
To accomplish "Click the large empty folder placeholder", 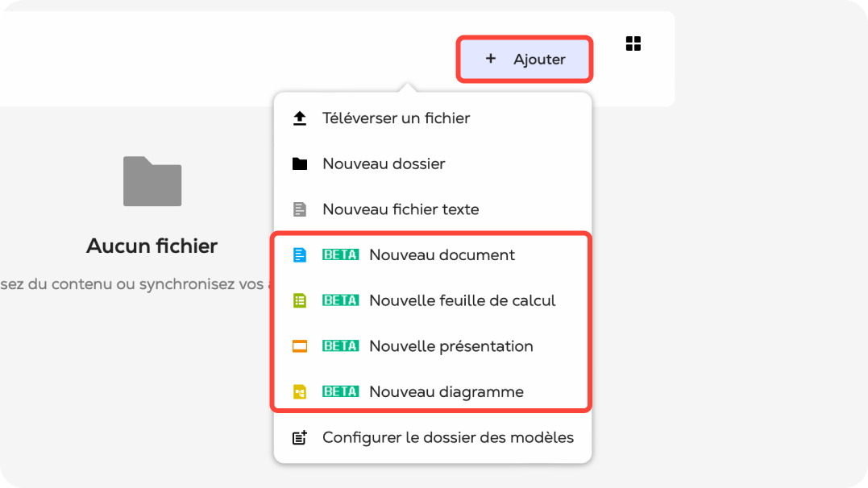I will click(152, 181).
